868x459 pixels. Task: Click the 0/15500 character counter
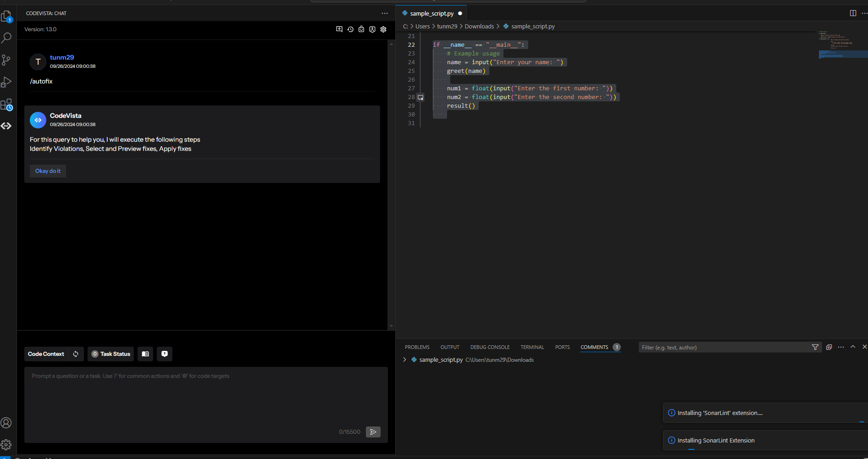point(349,432)
